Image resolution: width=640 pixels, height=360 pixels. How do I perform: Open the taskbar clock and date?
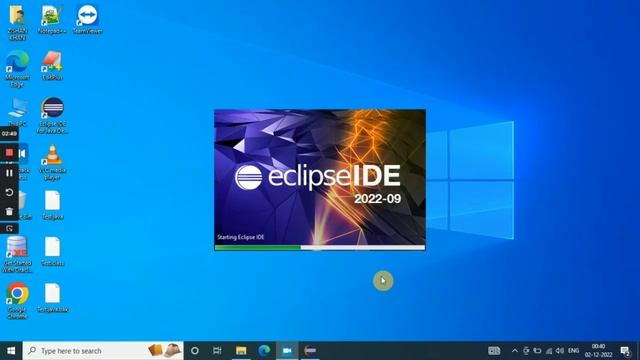click(598, 351)
